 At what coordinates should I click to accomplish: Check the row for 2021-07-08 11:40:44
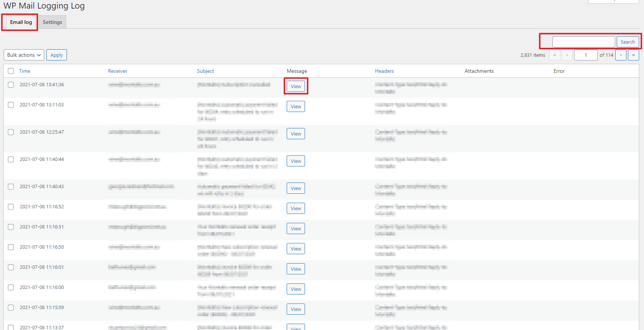(x=11, y=159)
